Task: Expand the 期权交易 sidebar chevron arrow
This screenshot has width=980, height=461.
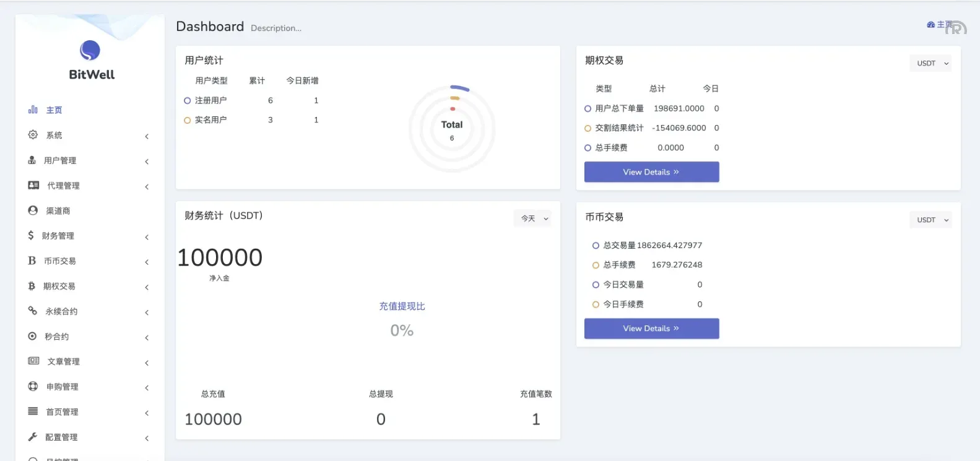Action: [147, 287]
